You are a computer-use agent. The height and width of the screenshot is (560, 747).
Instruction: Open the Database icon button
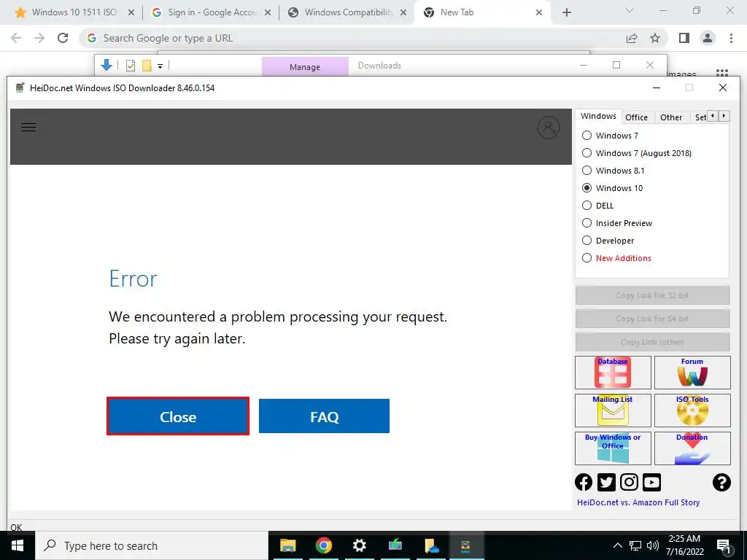613,373
